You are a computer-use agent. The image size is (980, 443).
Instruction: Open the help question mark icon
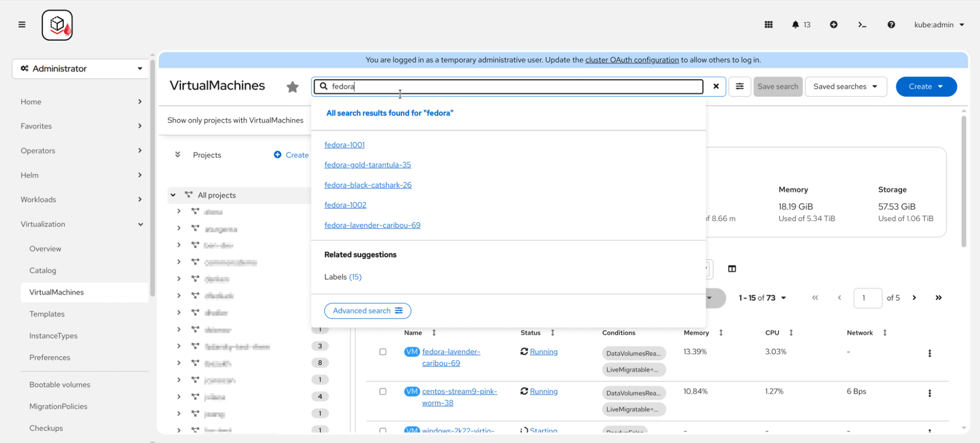(891, 25)
